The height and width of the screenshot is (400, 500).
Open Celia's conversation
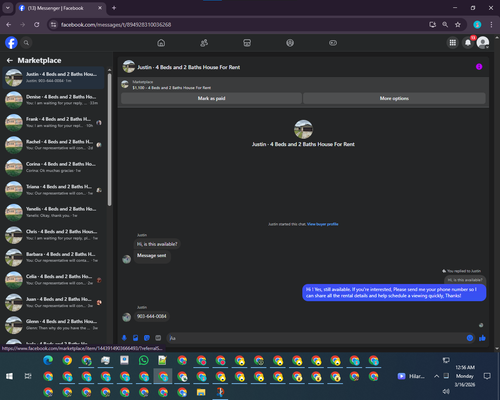54,280
